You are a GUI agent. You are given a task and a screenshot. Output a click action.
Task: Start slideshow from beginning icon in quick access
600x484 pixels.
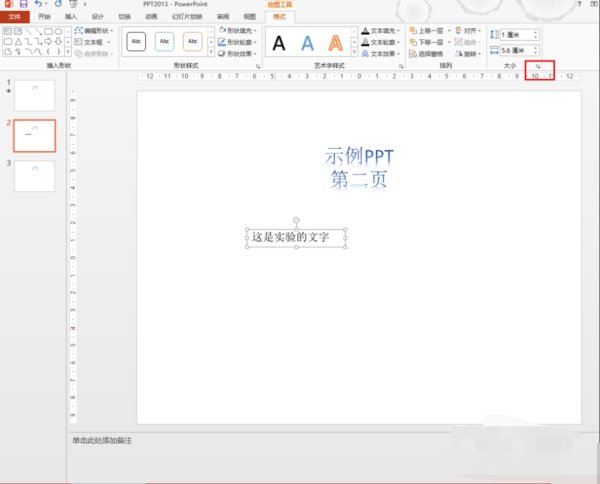pos(73,4)
